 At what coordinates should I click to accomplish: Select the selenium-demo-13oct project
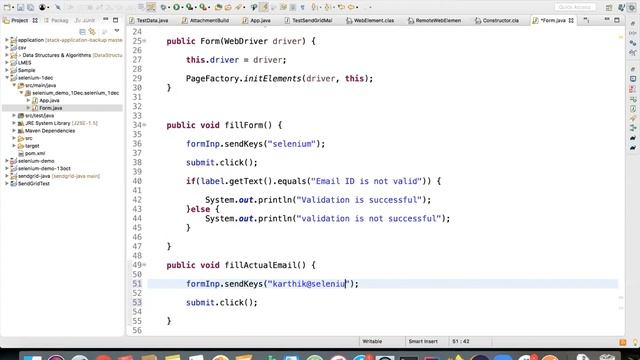click(44, 168)
